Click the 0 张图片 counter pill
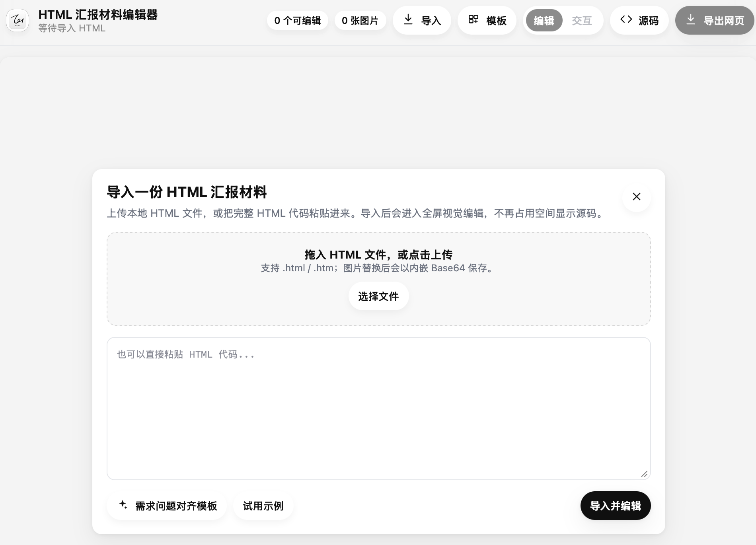The width and height of the screenshot is (756, 545). point(360,20)
